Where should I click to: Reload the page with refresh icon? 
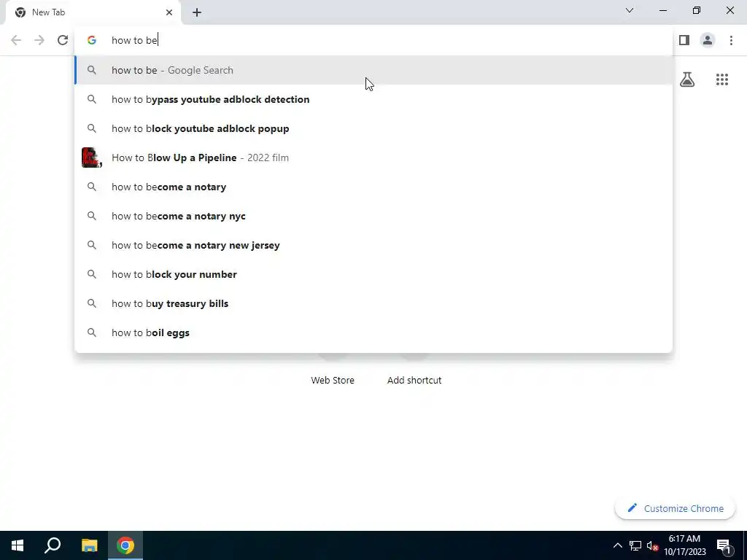coord(63,40)
